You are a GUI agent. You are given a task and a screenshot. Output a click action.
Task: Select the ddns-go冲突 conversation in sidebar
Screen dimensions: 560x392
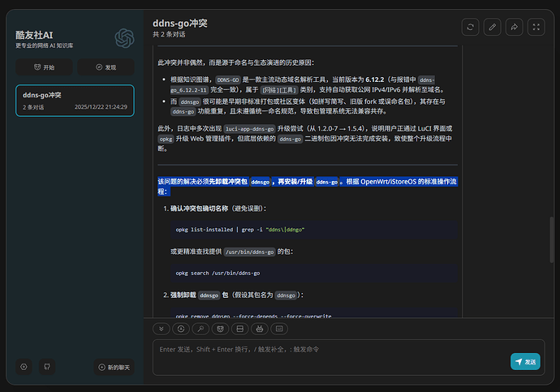(x=75, y=101)
